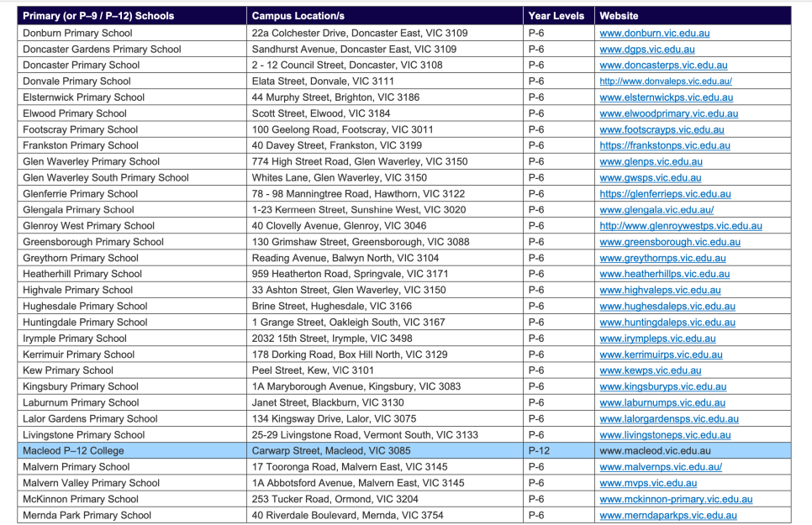Select the 'Year Levels' column header

(556, 16)
